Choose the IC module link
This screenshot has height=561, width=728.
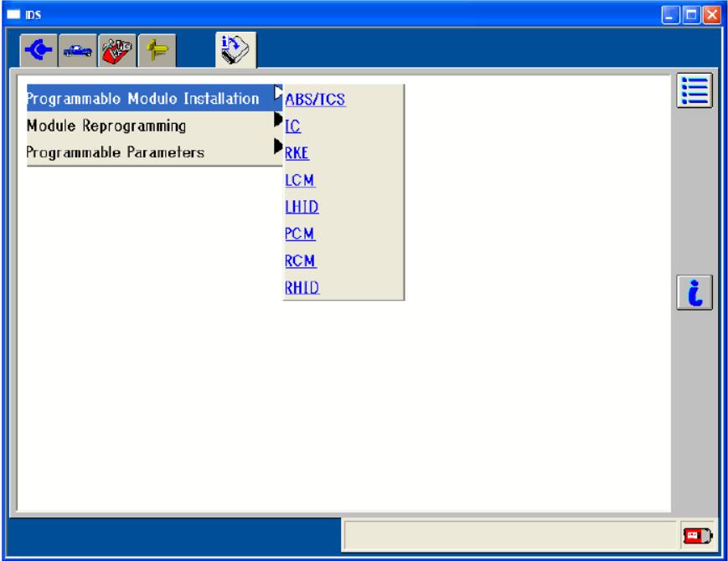[x=293, y=126]
